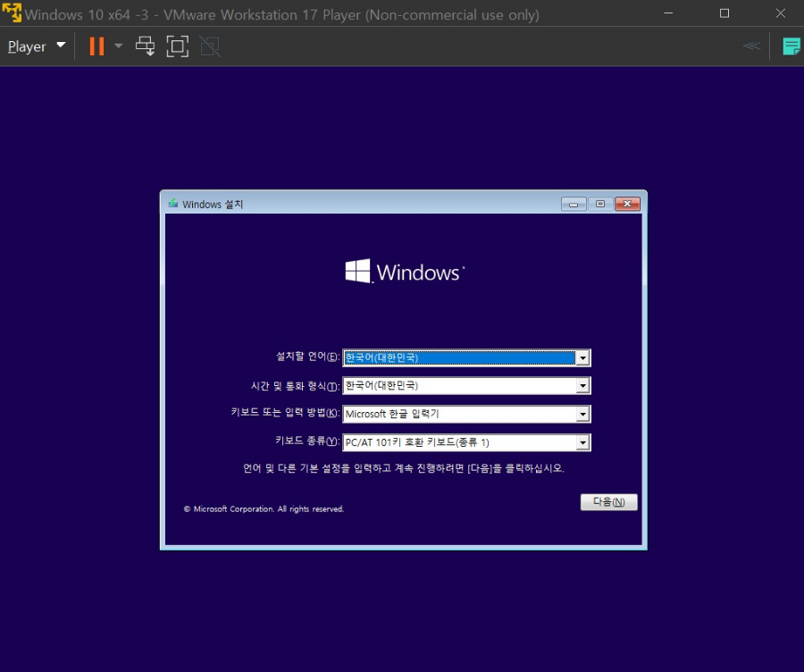Open the installation language dropdown
The image size is (804, 672).
582,358
